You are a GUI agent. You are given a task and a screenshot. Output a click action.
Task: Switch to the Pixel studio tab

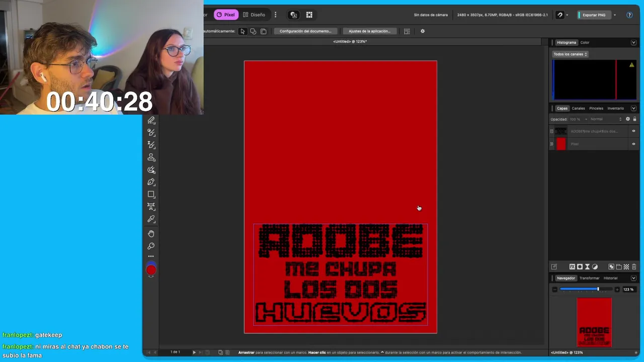225,15
